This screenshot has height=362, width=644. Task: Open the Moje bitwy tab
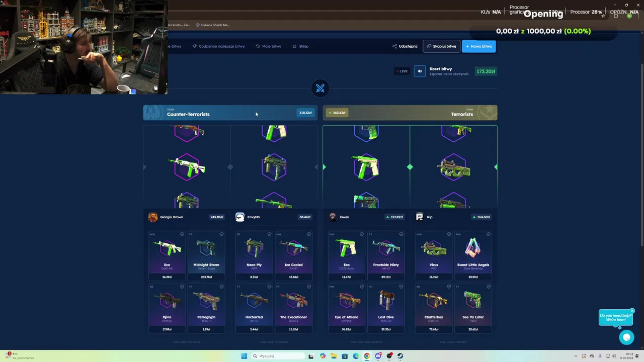[x=268, y=46]
